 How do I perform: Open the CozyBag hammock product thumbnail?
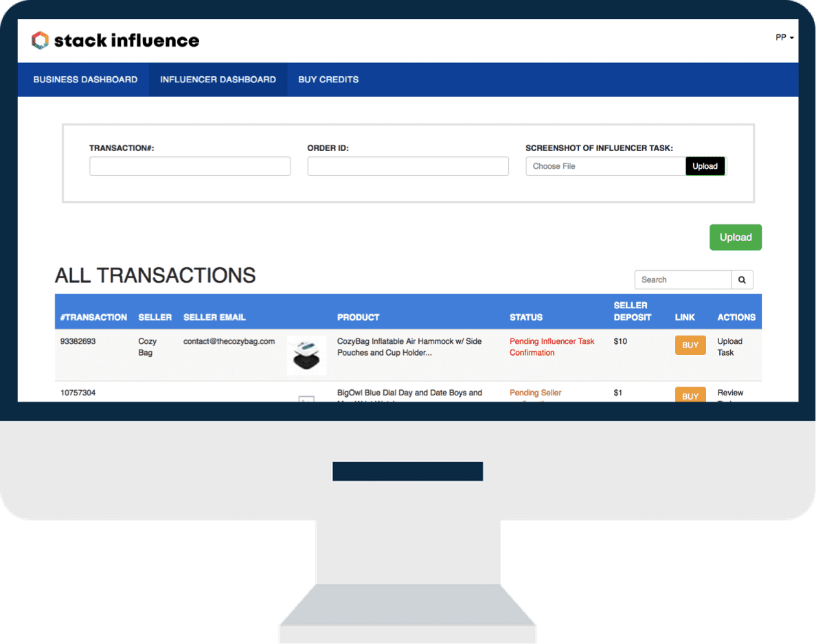coord(306,355)
